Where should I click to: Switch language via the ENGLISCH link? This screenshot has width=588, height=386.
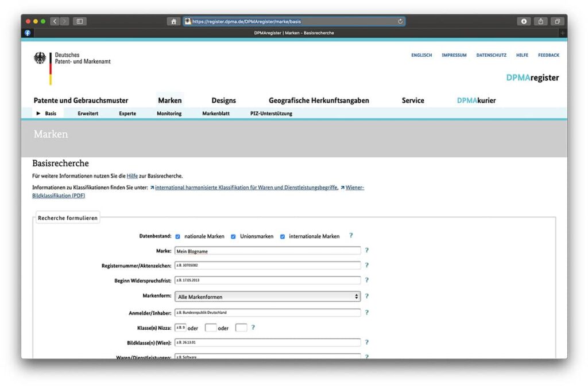pyautogui.click(x=421, y=55)
